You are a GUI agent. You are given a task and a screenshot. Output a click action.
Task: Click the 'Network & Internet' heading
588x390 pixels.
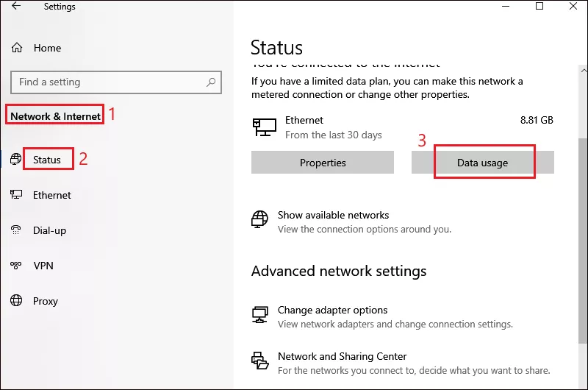pyautogui.click(x=56, y=116)
